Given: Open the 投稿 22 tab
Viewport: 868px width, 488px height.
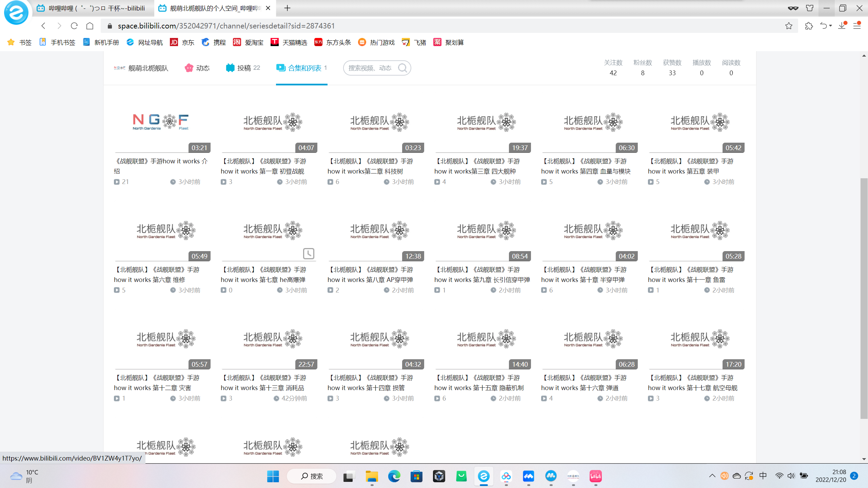Looking at the screenshot, I should 243,68.
